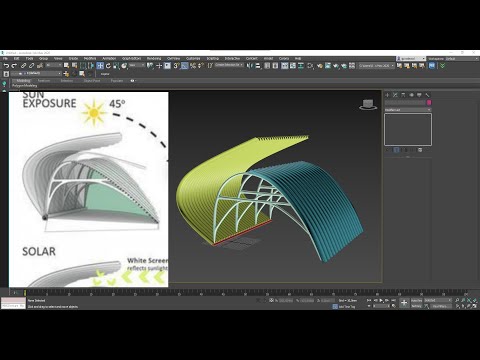Open the Rendering menu
Viewport: 480px width, 360px height.
[x=154, y=58]
